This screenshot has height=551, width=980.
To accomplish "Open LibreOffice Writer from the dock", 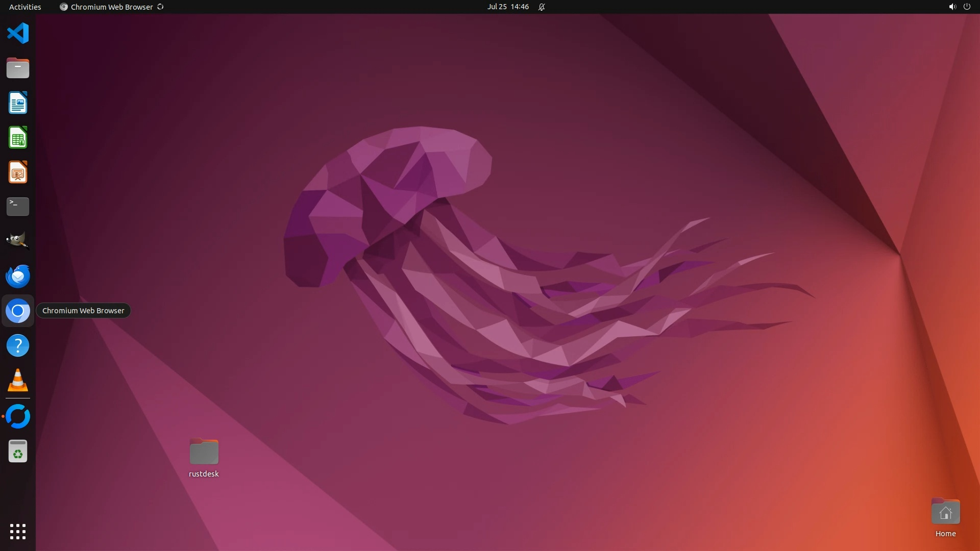I will coord(18,103).
